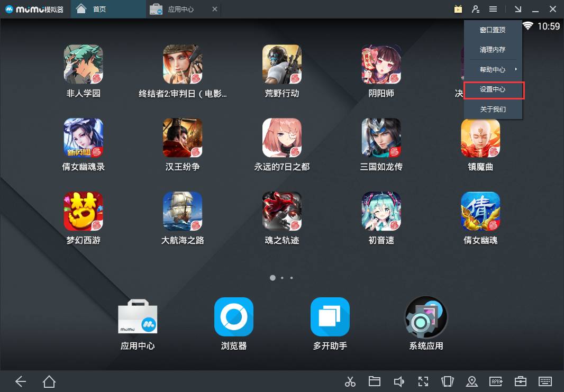The image size is (564, 392).
Task: Click the yellow TV video icon
Action: point(458,9)
